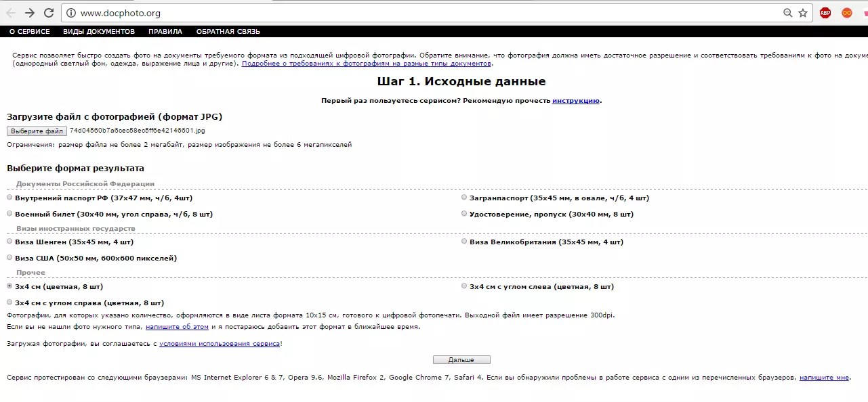
Task: Open the Adblock Plus extension icon
Action: pos(825,13)
